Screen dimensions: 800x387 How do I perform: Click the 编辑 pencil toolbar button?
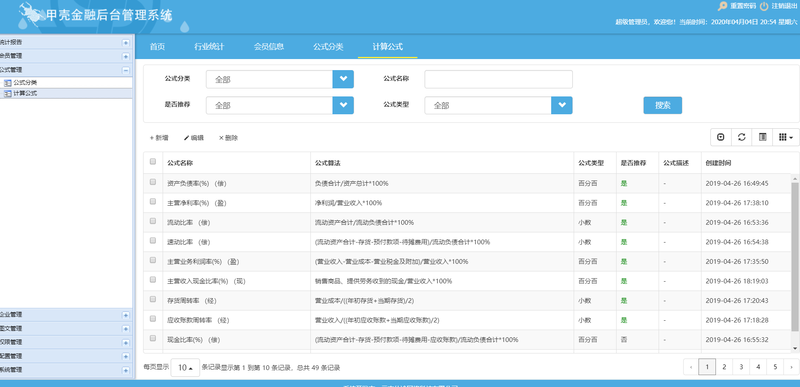[193, 138]
